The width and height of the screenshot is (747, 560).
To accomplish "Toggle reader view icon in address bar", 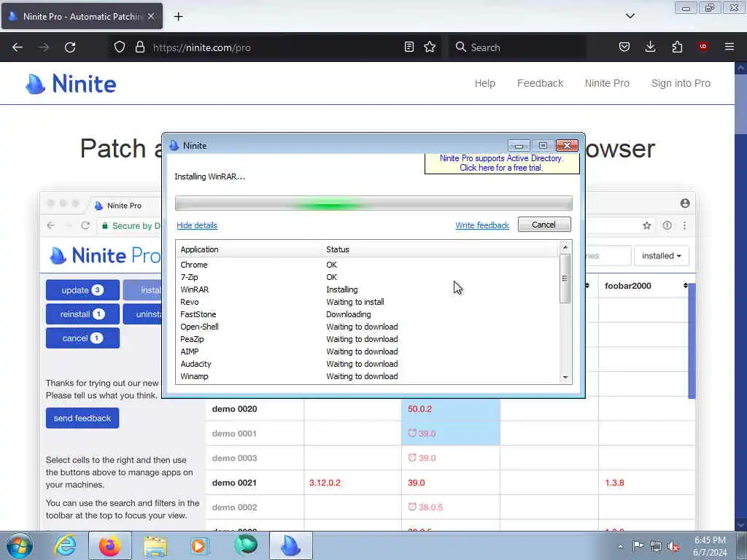I will (409, 47).
